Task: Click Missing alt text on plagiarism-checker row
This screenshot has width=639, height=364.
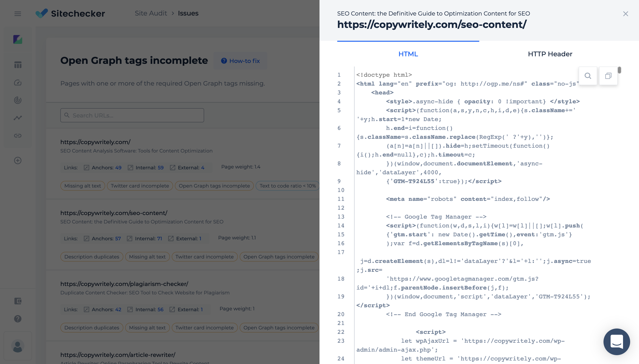Action: (x=147, y=327)
